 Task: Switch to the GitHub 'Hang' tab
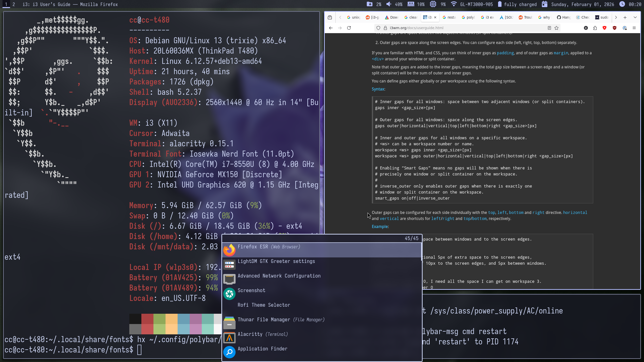tap(564, 17)
